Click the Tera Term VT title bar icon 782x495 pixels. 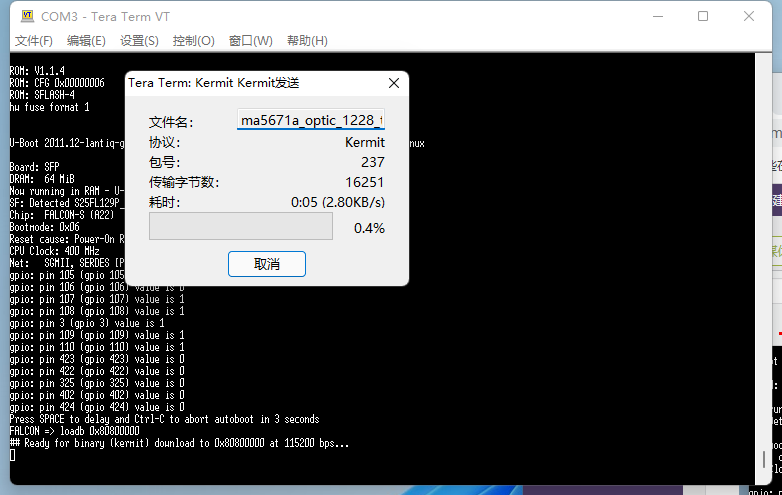tap(27, 16)
